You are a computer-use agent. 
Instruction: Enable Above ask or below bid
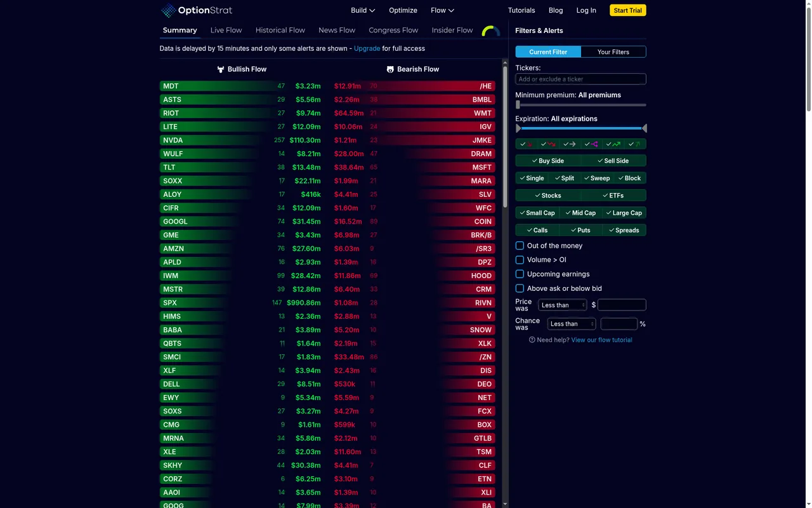click(x=520, y=288)
